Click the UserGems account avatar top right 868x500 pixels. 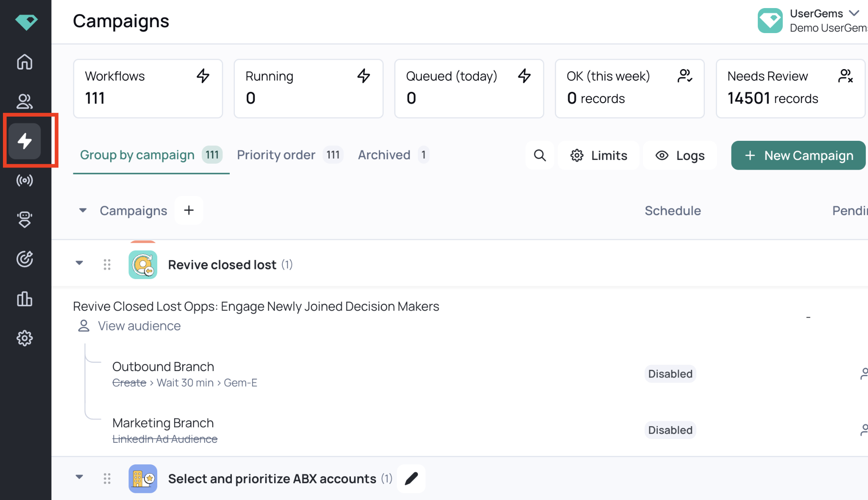(x=770, y=20)
